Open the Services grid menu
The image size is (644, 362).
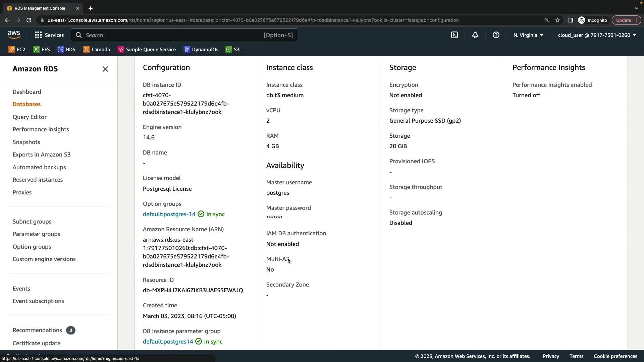click(x=49, y=35)
